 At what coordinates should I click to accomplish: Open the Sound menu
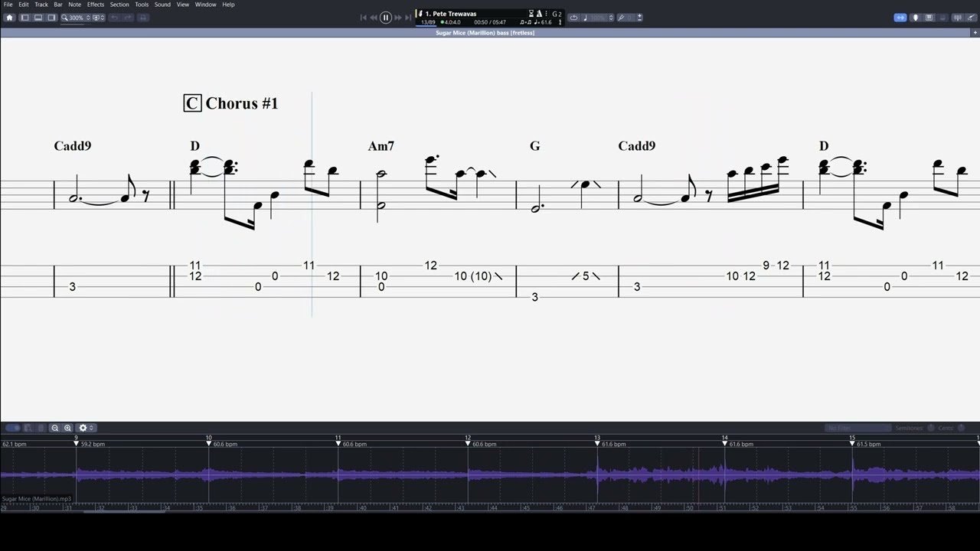[162, 5]
